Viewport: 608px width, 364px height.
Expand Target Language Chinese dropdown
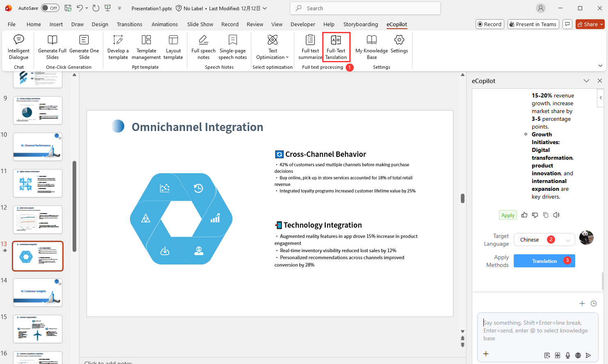click(x=544, y=240)
